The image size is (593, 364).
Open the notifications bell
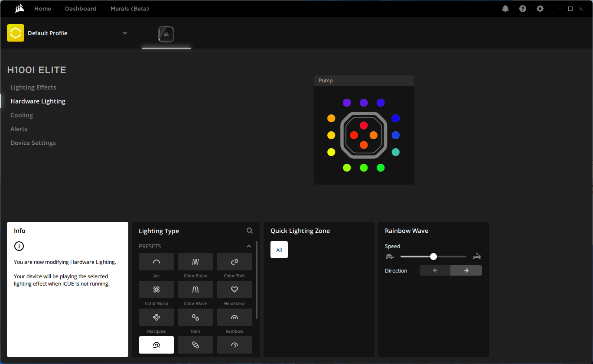pyautogui.click(x=505, y=9)
